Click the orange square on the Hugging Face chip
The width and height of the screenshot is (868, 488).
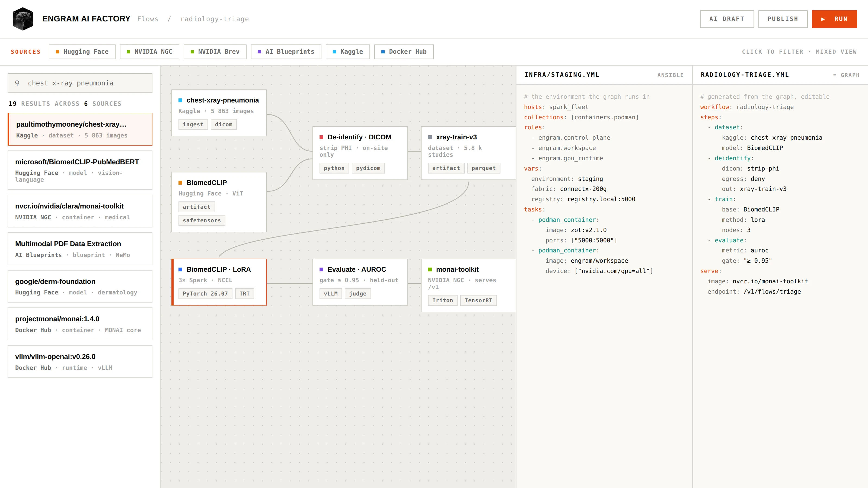(58, 52)
